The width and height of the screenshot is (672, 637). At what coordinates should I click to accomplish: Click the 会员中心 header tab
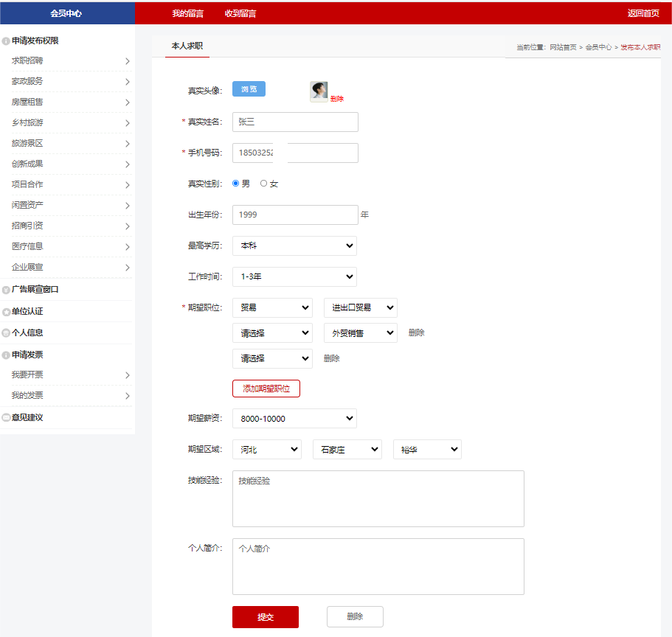point(67,13)
